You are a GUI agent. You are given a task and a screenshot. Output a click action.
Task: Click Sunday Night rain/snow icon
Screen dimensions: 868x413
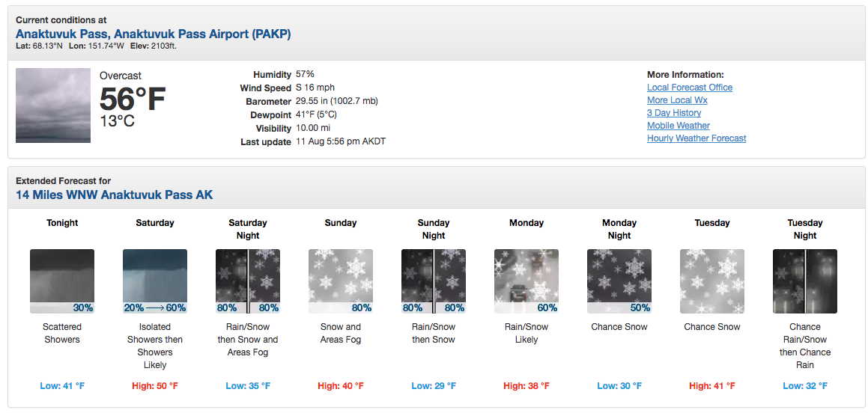(434, 281)
